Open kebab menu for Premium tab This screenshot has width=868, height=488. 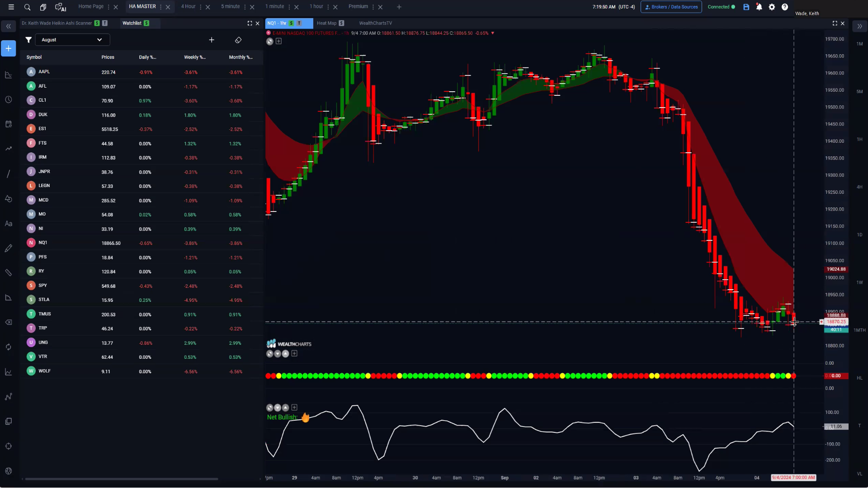point(373,7)
